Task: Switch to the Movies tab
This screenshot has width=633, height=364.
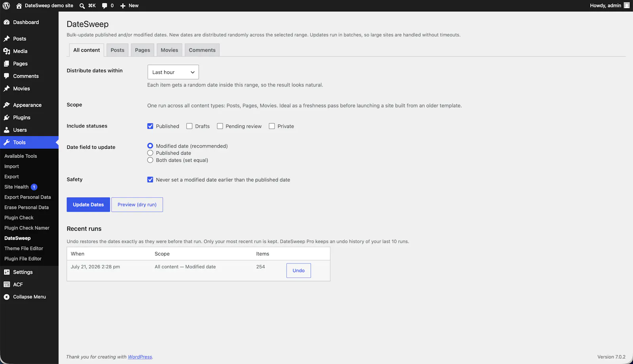Action: (x=169, y=50)
